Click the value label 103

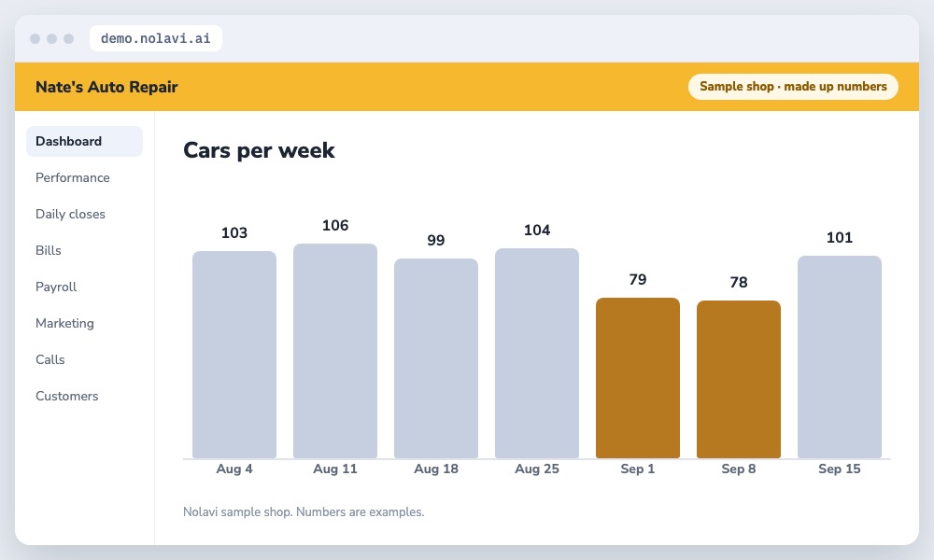click(234, 232)
